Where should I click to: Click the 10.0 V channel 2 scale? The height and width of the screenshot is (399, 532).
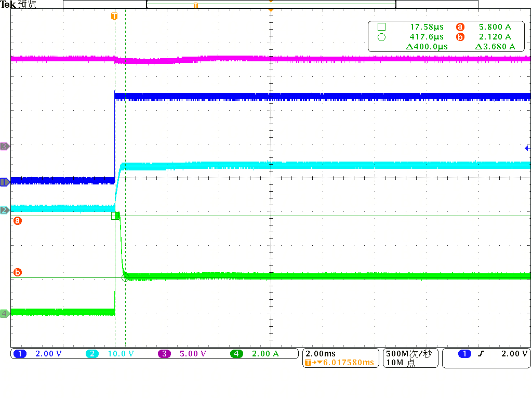click(121, 353)
